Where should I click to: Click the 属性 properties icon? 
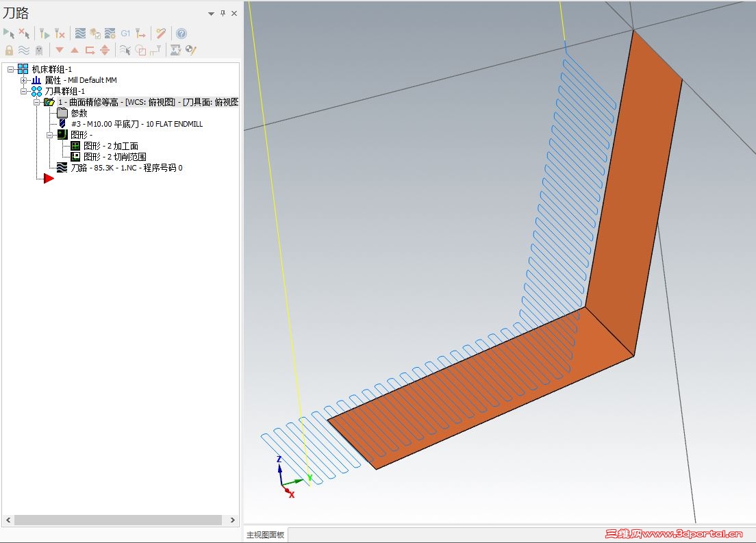[x=36, y=80]
